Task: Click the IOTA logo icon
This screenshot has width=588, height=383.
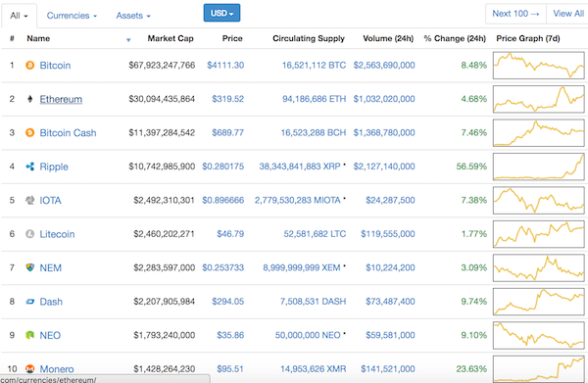Action: [x=30, y=200]
